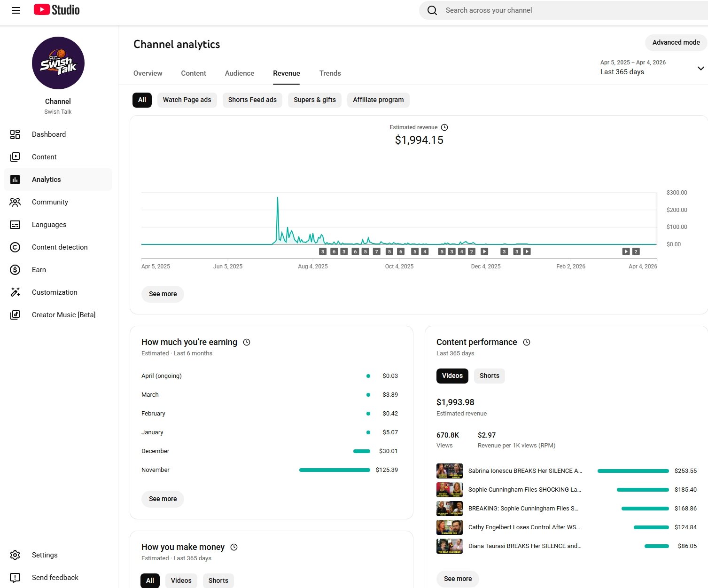Screen dimensions: 708x588
Task: Open Creator Music beta page
Action: click(x=63, y=315)
